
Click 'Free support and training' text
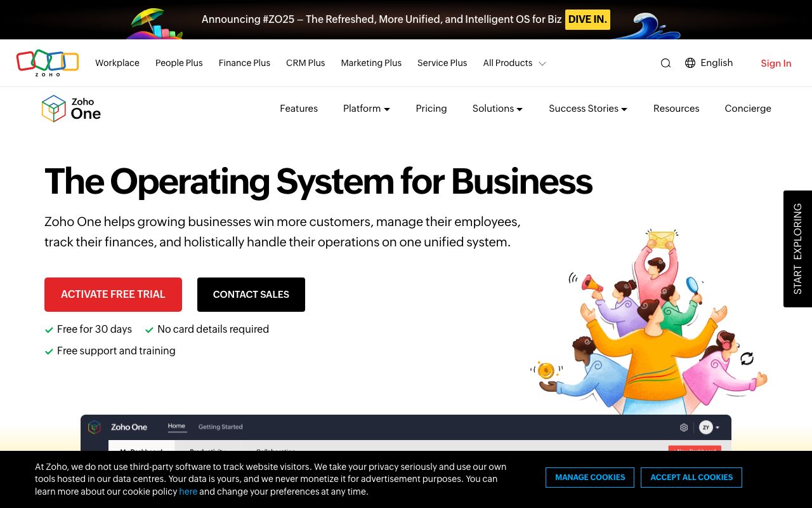[x=116, y=351]
